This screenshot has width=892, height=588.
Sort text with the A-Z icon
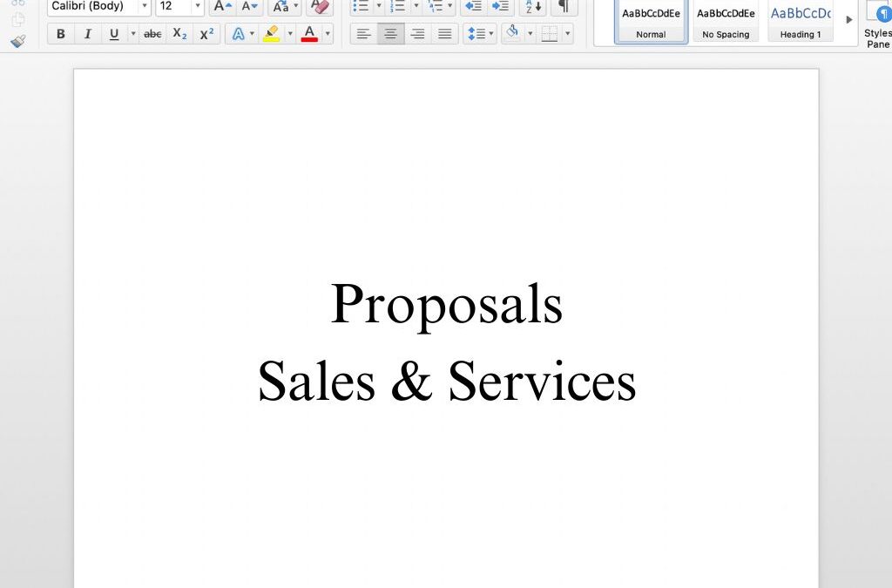[533, 7]
